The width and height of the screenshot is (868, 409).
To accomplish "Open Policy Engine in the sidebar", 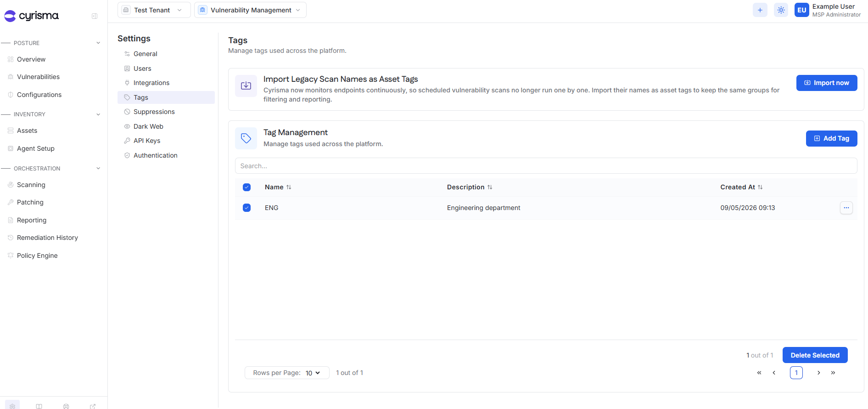I will coord(37,256).
